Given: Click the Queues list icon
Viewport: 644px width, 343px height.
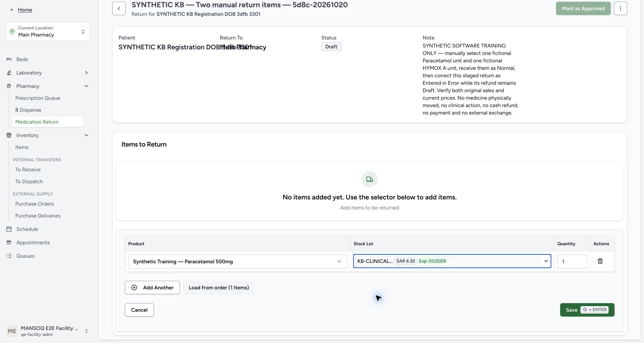Looking at the screenshot, I should (9, 256).
